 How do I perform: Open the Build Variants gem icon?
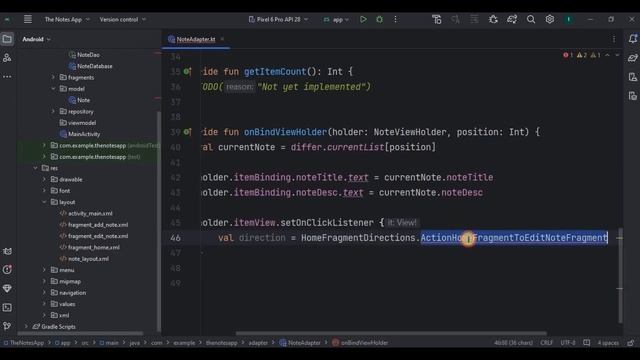[x=7, y=289]
